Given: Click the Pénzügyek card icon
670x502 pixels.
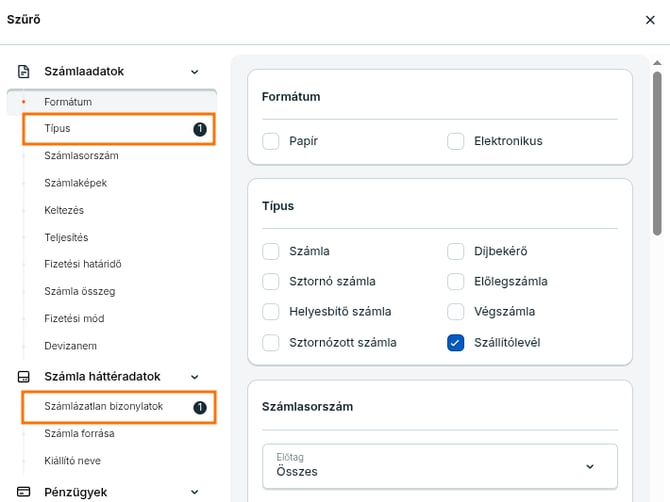Looking at the screenshot, I should point(24,492).
